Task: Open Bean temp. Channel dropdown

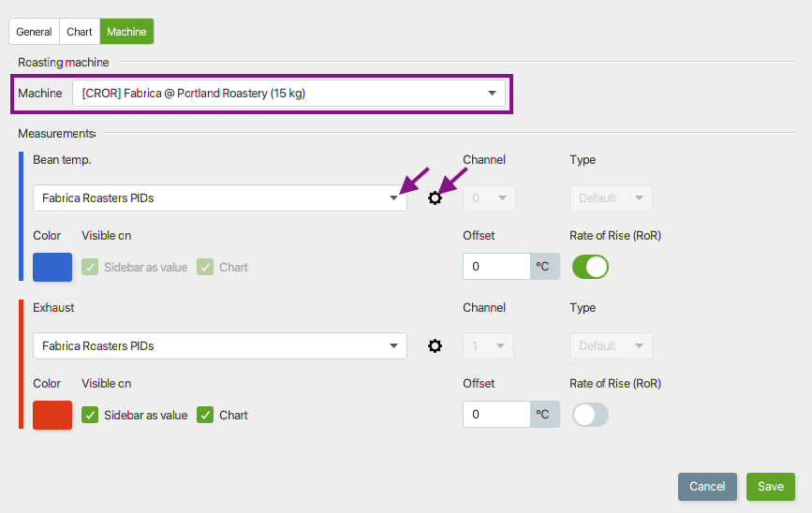Action: point(489,198)
